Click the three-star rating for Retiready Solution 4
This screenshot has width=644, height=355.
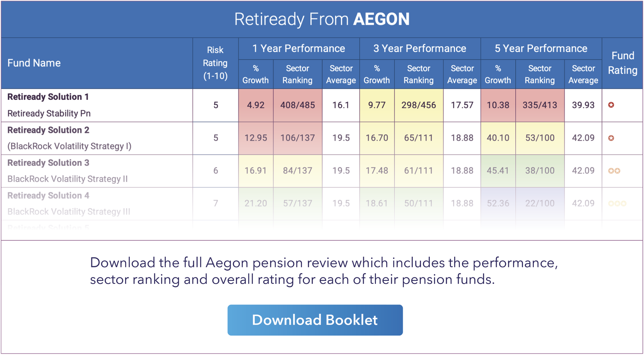[x=617, y=203]
